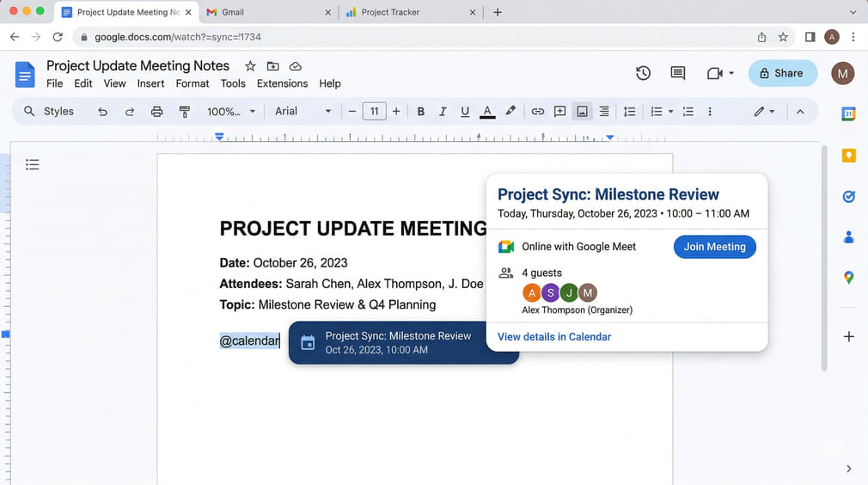Increase font size with plus
The image size is (868, 485).
396,112
